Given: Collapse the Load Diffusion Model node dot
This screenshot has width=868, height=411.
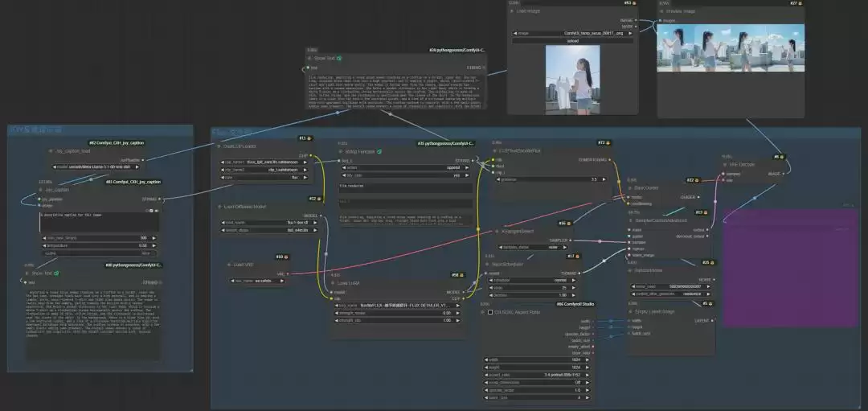Looking at the screenshot, I should click(219, 207).
